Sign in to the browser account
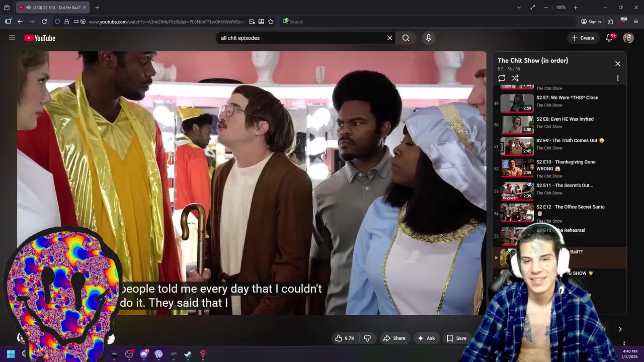 tap(591, 22)
